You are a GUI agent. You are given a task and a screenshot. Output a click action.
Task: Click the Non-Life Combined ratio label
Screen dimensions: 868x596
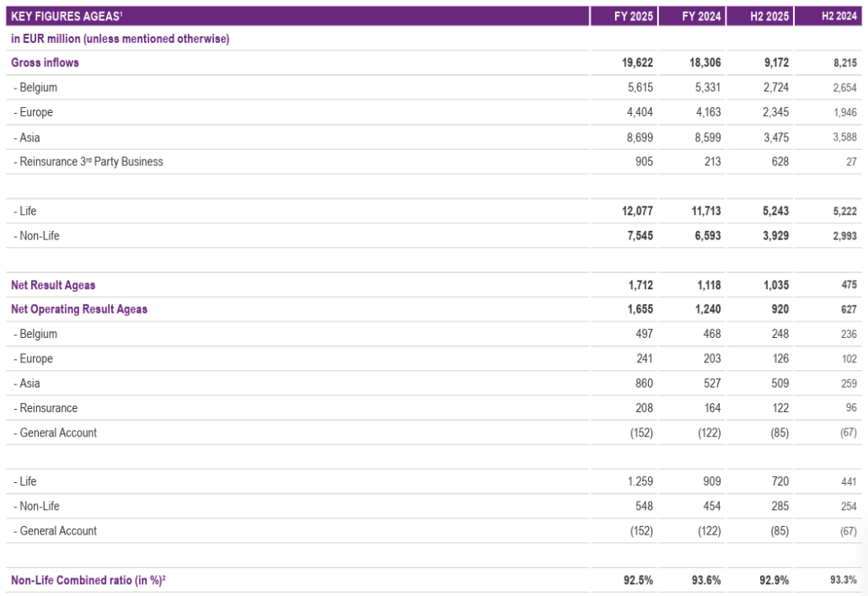[x=88, y=581]
